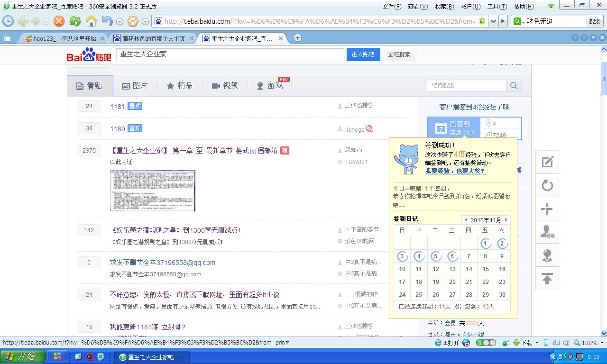Click the 进入贴吧 button

tap(363, 55)
